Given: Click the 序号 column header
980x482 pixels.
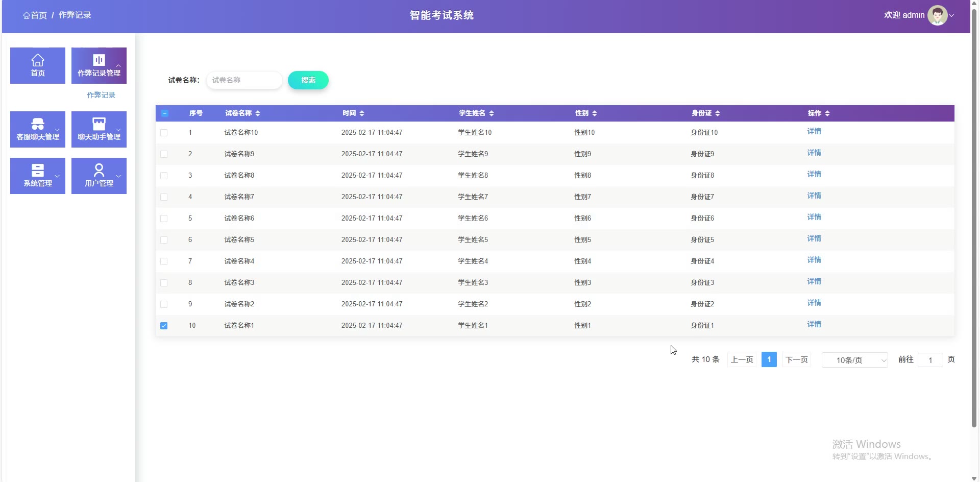Looking at the screenshot, I should [x=196, y=113].
